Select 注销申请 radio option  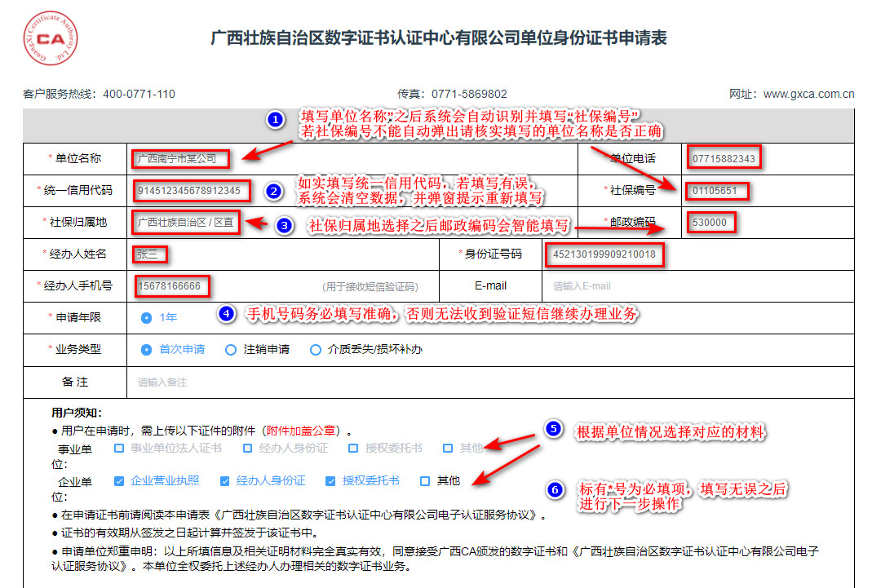pos(231,350)
